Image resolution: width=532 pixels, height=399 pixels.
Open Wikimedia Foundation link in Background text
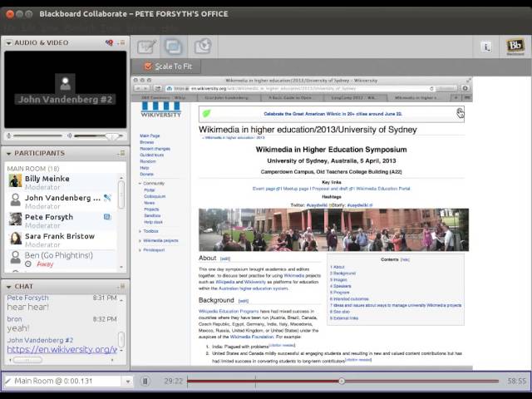pos(251,337)
